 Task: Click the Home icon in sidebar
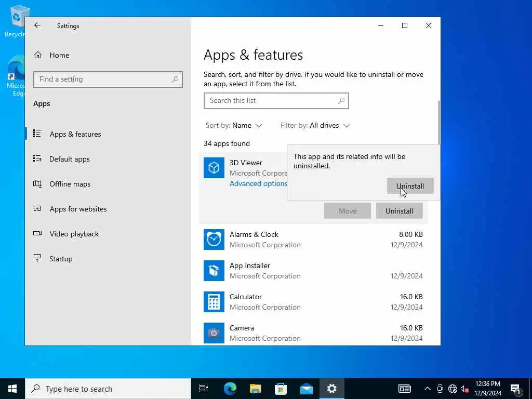tap(37, 55)
